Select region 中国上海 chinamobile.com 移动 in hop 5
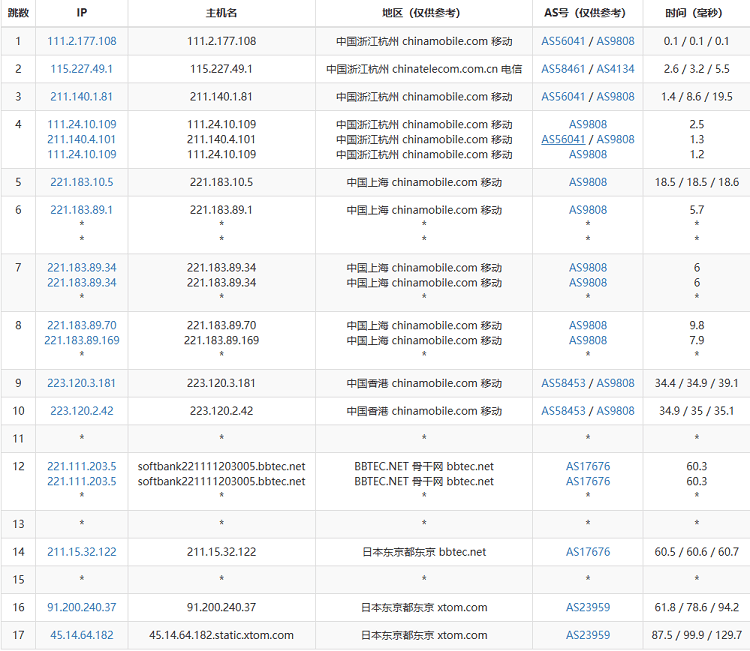 point(424,182)
